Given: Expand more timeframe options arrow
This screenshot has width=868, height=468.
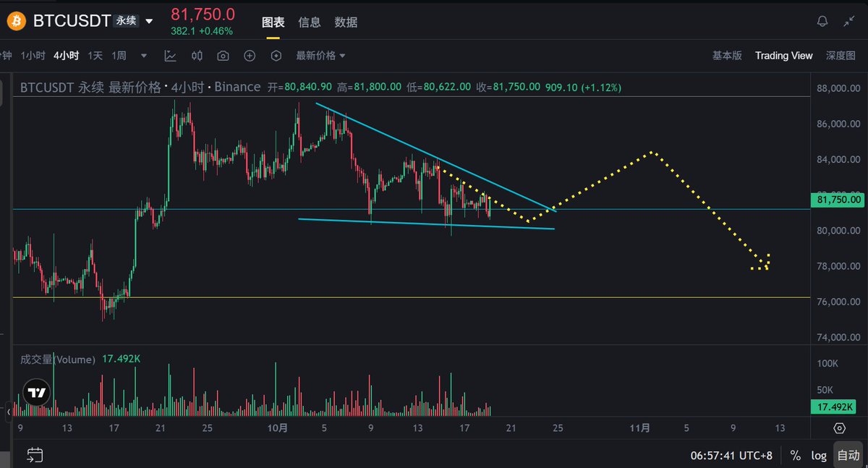Looking at the screenshot, I should tap(144, 56).
